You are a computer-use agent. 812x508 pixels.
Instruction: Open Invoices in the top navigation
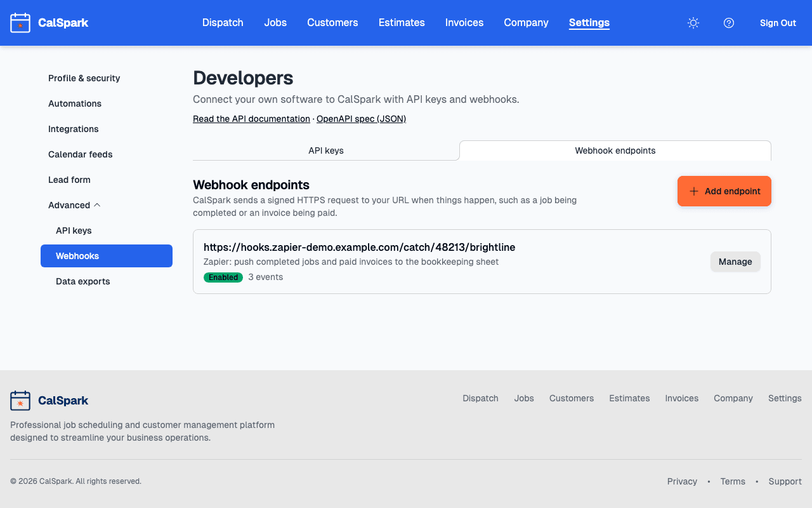click(464, 23)
